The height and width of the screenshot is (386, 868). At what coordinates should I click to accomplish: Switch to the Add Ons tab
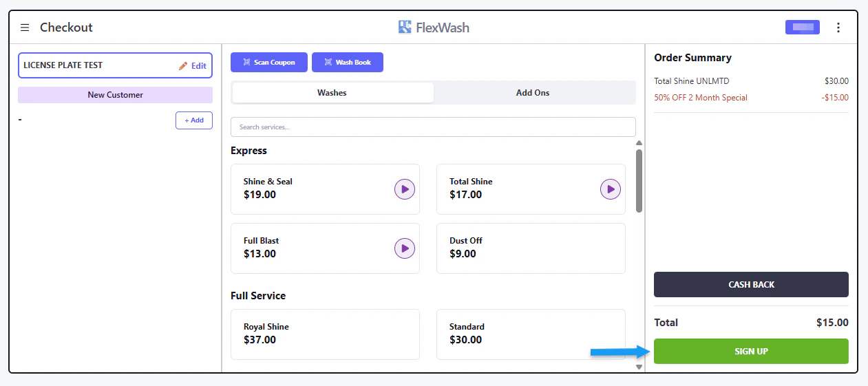(x=533, y=92)
